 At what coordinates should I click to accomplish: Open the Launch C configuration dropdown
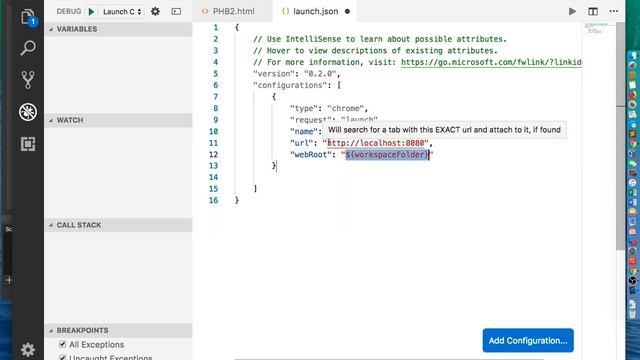[x=122, y=11]
